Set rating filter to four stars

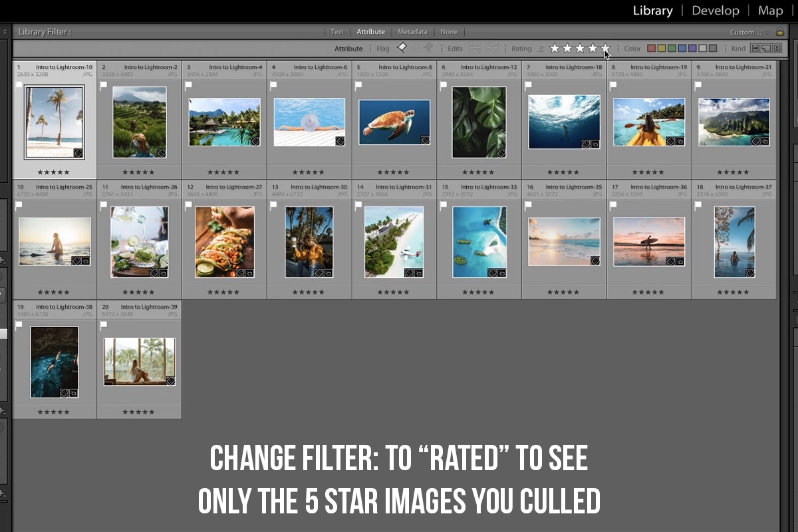(593, 48)
